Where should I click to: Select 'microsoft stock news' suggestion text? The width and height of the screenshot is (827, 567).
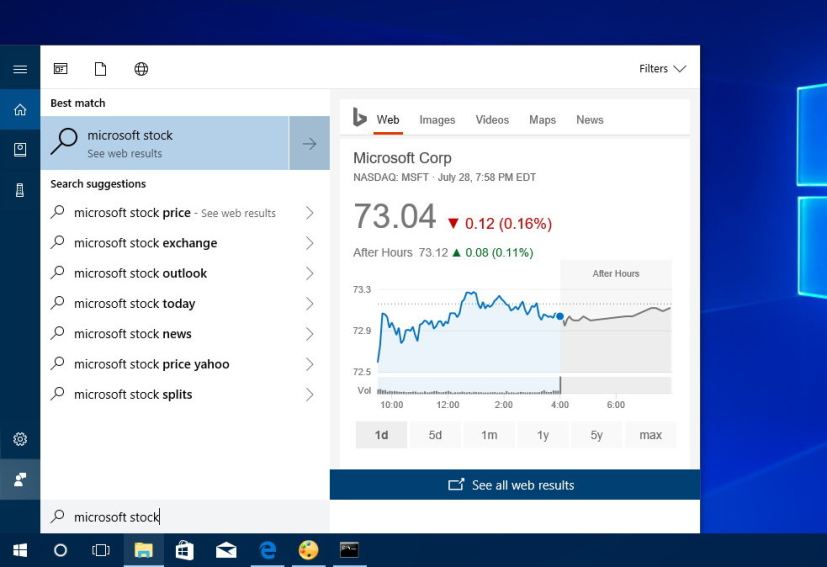point(132,334)
